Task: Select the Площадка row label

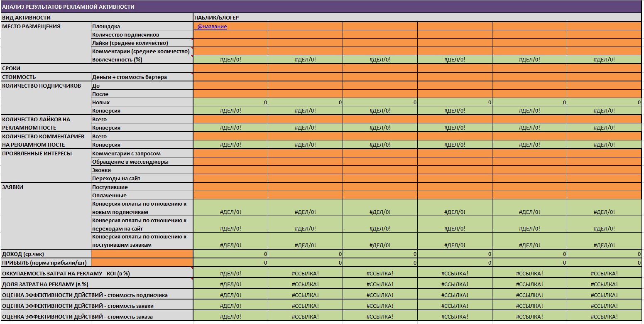Action: 142,26
